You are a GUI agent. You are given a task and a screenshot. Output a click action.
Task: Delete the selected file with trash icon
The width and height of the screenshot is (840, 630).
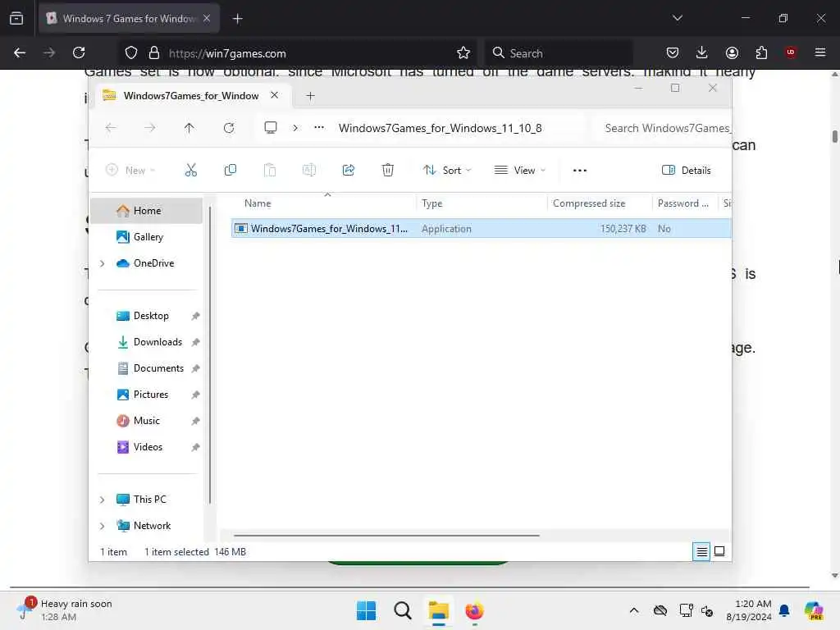tap(388, 171)
